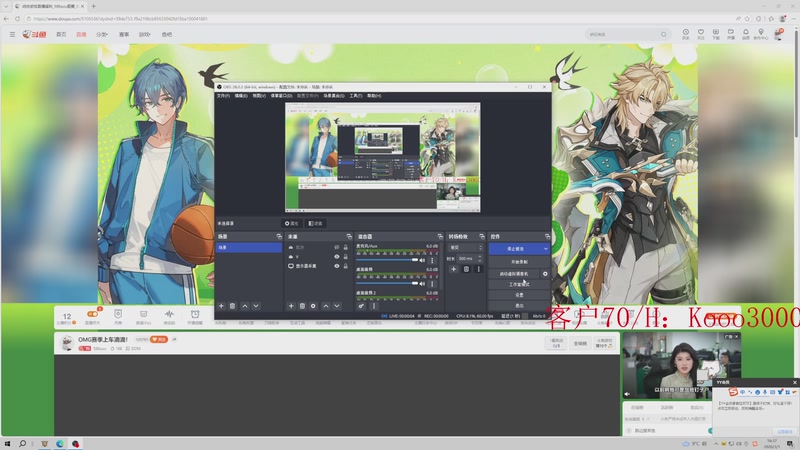The height and width of the screenshot is (450, 800).
Task: Adjust Desktop Audio volume slider
Action: 387,284
